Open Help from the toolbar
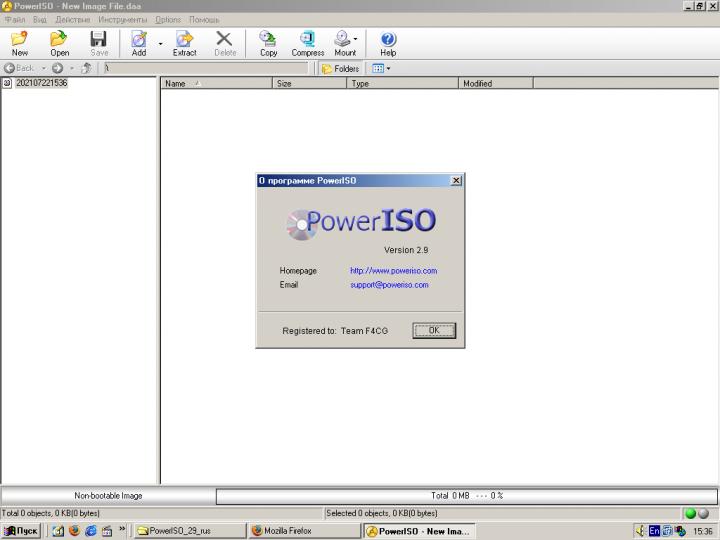This screenshot has width=720, height=540. pos(388,43)
